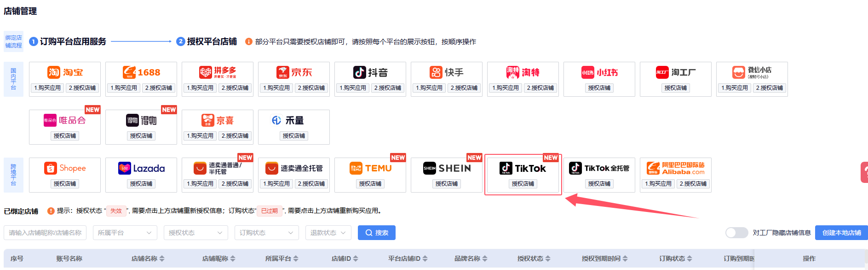868x270 pixels.
Task: Select the 绑定店铺流程 label tab
Action: 13,41
